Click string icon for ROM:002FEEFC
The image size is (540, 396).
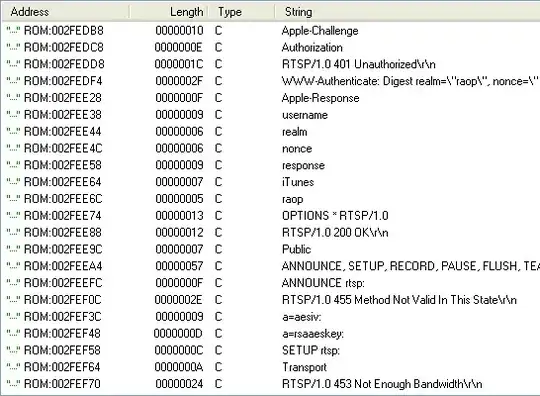(x=13, y=283)
